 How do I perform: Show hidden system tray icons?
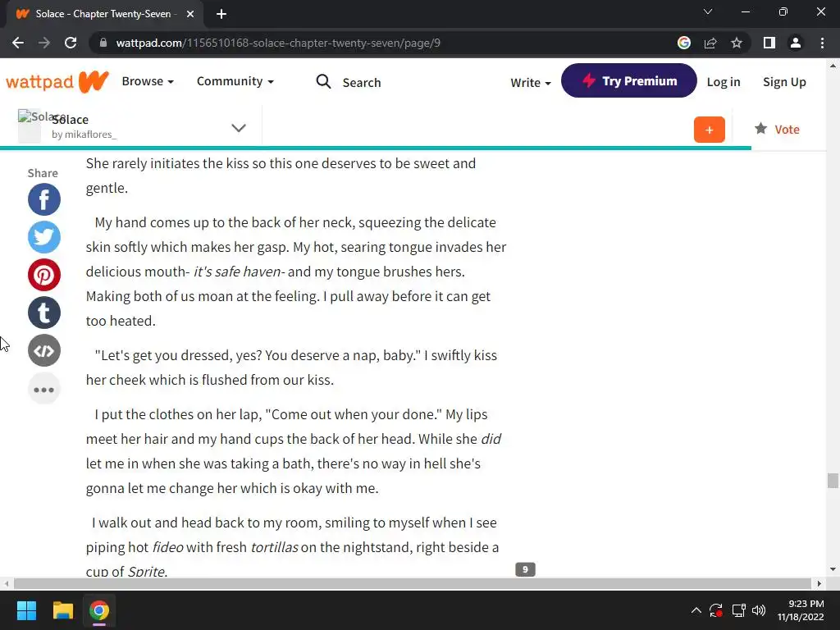pos(696,610)
